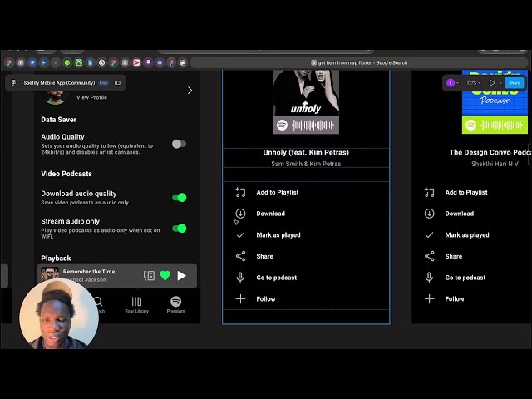
Task: Click the green heart on Remember the Time
Action: [165, 275]
